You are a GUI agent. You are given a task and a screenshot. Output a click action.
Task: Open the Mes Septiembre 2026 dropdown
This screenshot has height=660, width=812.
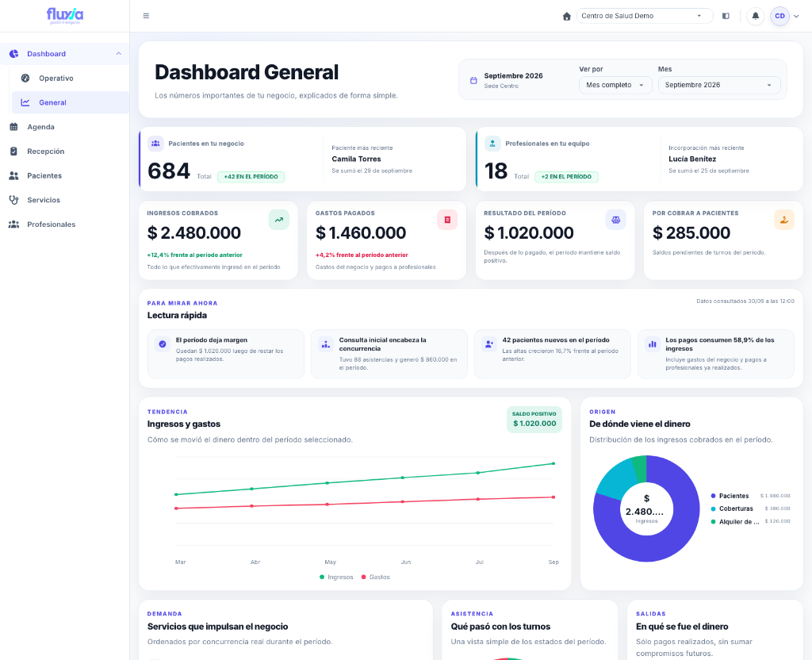[x=718, y=85]
